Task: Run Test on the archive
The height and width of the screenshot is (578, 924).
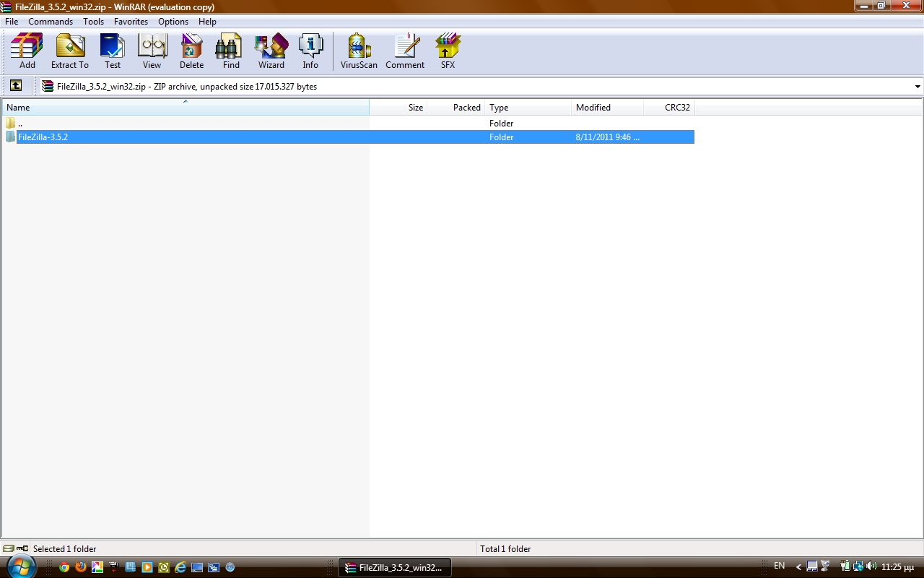Action: pos(113,51)
